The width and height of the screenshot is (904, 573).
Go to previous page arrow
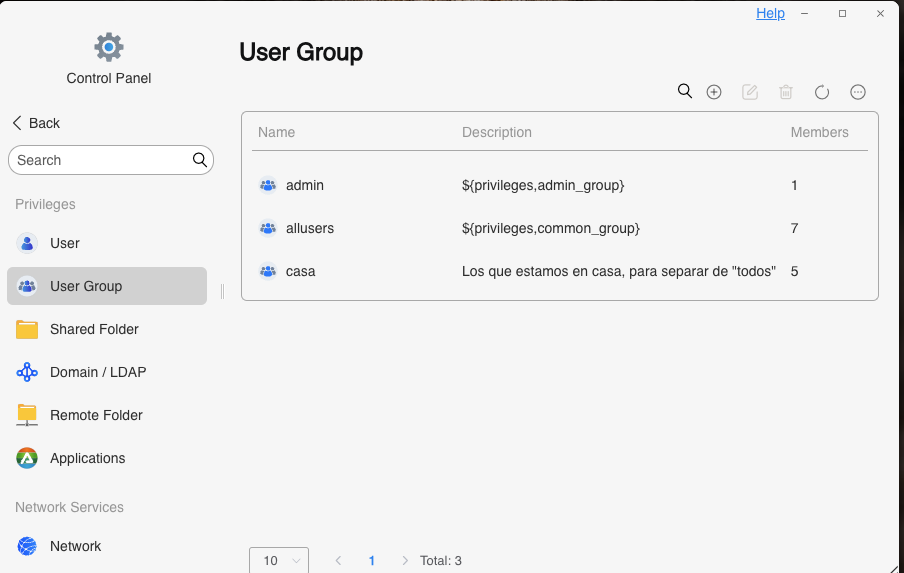click(x=338, y=560)
